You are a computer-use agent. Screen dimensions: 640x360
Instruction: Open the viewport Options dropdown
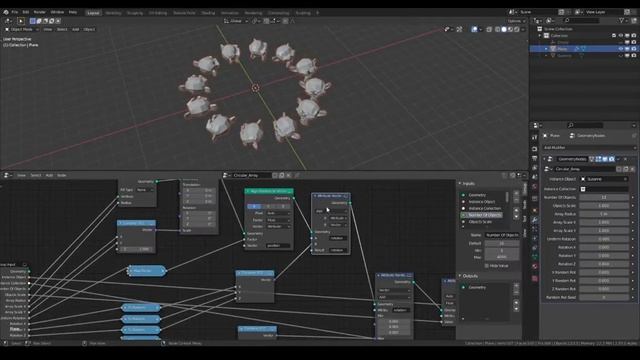coord(516,21)
